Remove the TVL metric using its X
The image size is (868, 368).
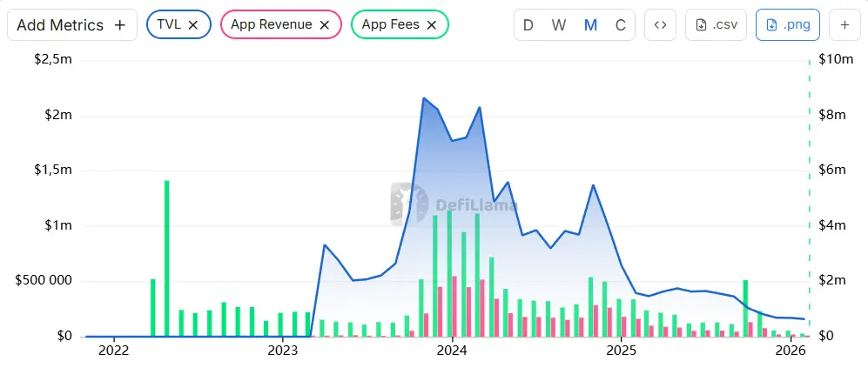[193, 25]
